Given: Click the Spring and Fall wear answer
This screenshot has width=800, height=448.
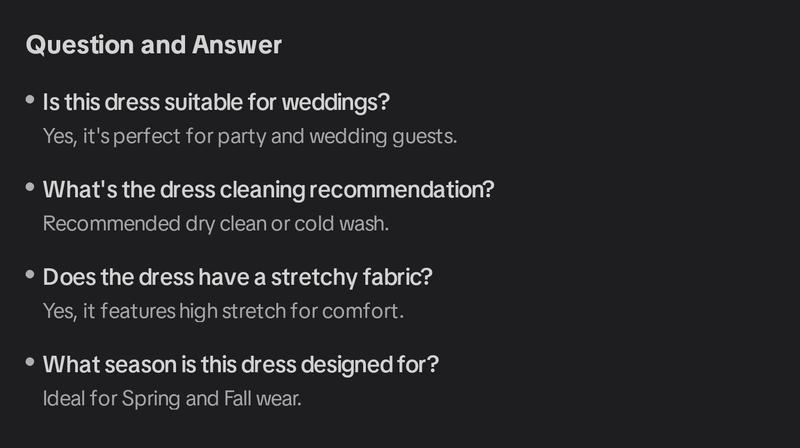Looking at the screenshot, I should click(172, 399).
